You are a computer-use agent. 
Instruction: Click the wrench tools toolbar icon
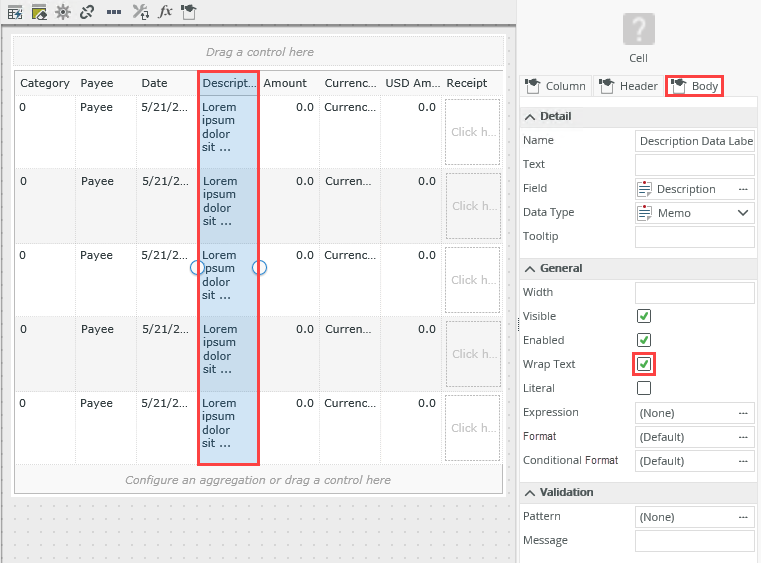click(140, 12)
